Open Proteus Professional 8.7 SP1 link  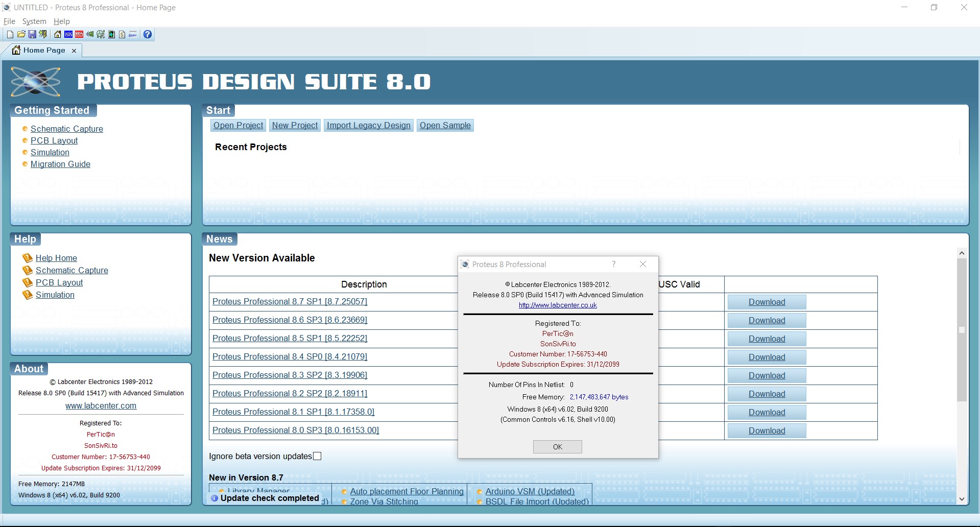click(290, 301)
